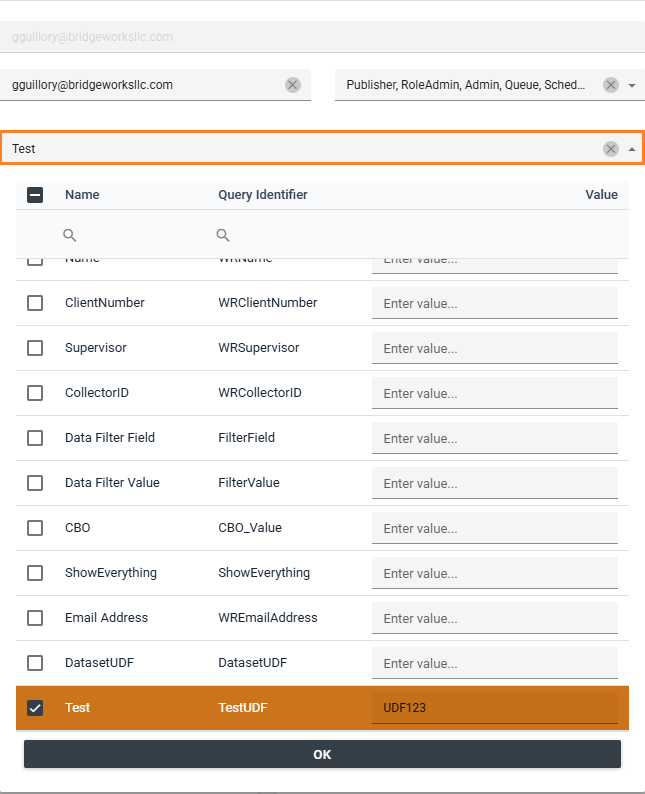Viewport: 645px width, 794px height.
Task: Click the Supervisor value field
Action: coord(495,348)
